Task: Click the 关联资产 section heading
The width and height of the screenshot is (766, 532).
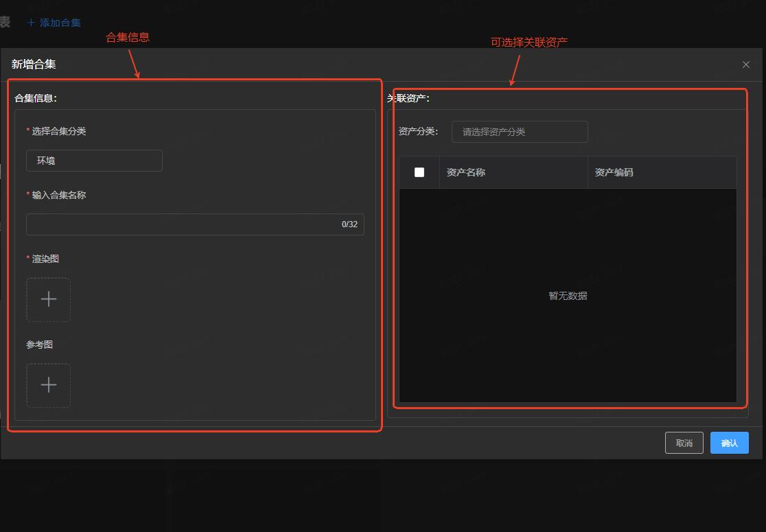Action: point(408,98)
